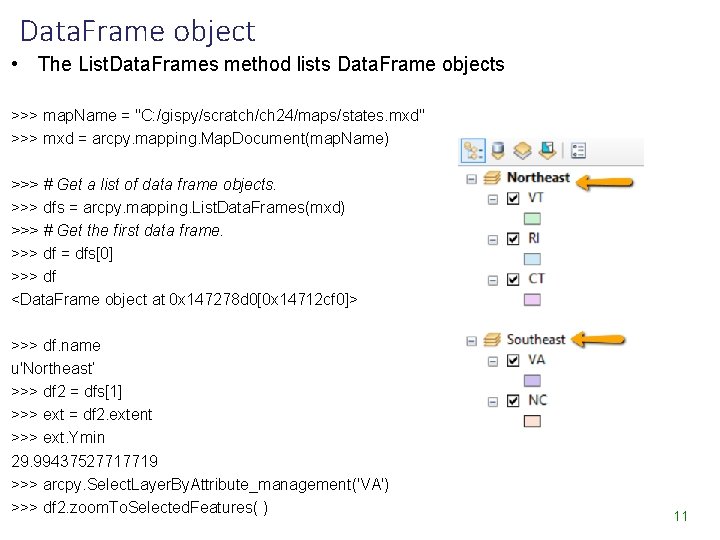The width and height of the screenshot is (720, 540).
Task: Select the Northeast data frame label
Action: click(x=538, y=178)
